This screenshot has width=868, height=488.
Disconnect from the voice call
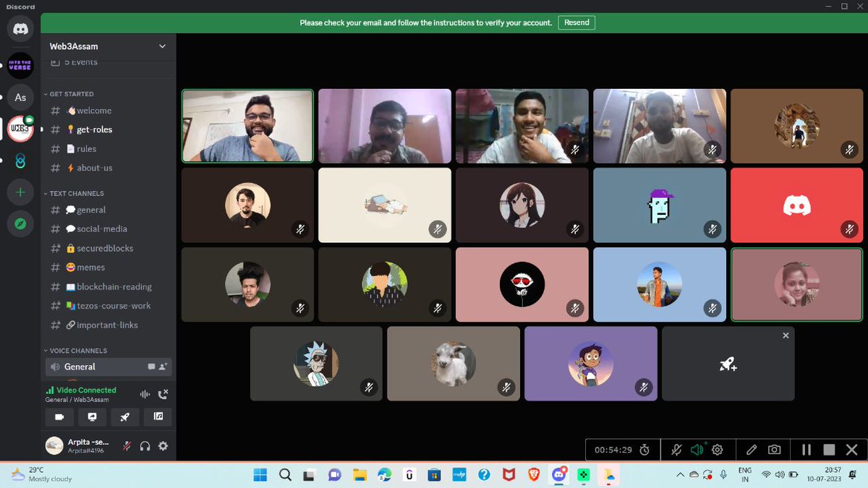coord(163,394)
